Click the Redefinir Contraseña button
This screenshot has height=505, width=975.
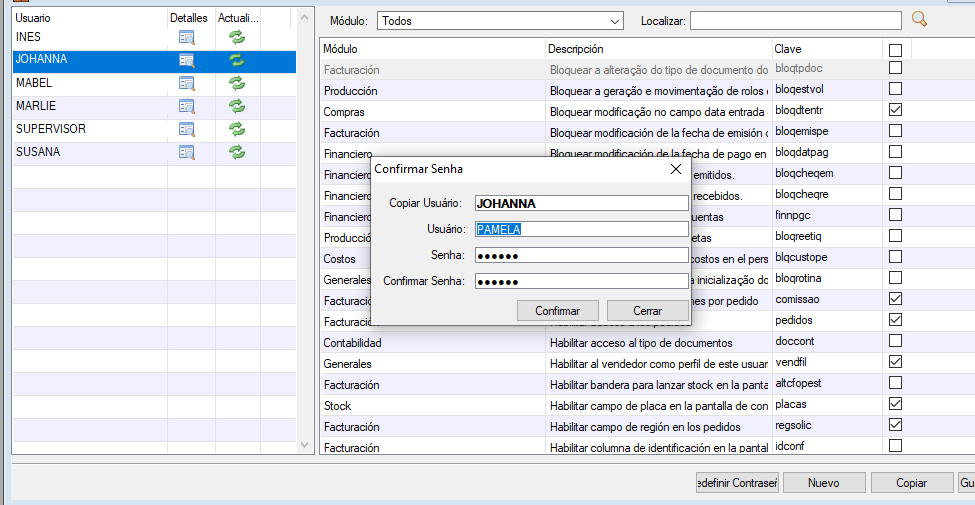[x=737, y=483]
